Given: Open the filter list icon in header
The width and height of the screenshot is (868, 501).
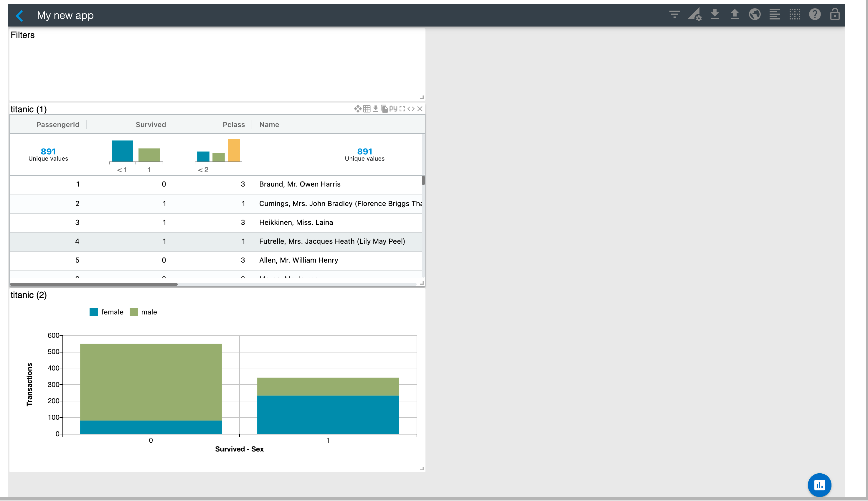Looking at the screenshot, I should (674, 14).
